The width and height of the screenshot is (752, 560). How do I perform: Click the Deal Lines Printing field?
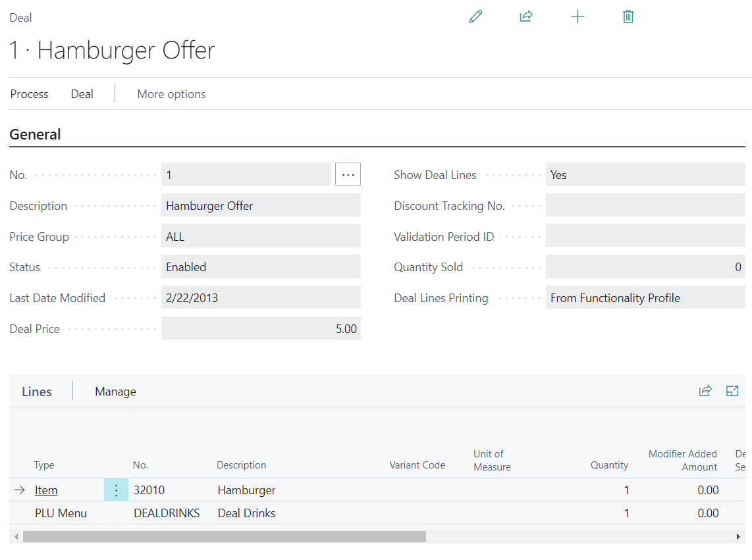click(645, 298)
